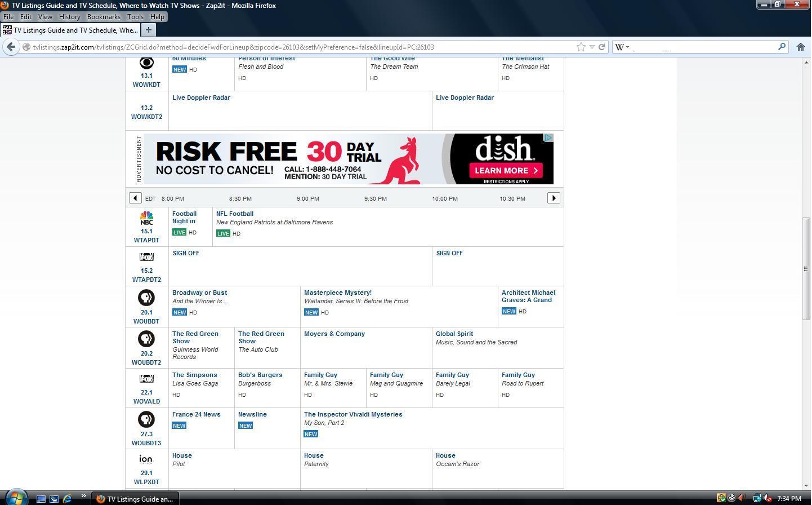Open the search engine dropdown
812x505 pixels.
622,47
